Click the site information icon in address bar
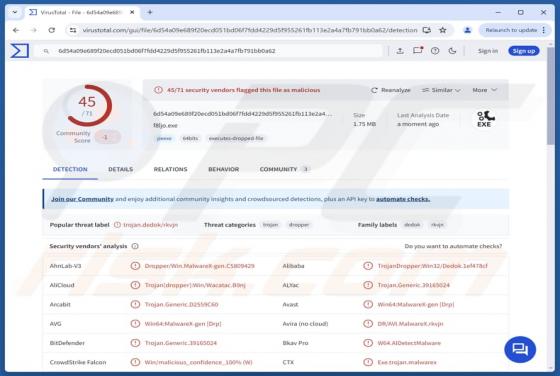 click(x=73, y=30)
